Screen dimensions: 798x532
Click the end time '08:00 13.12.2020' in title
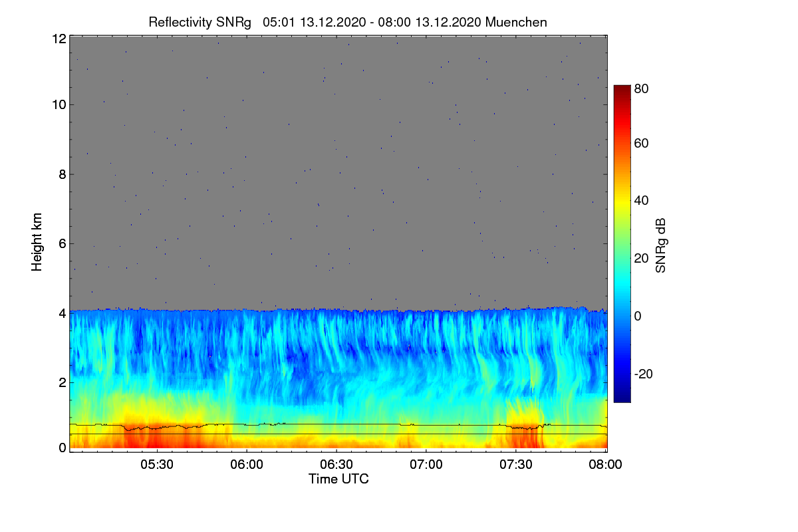(430, 22)
